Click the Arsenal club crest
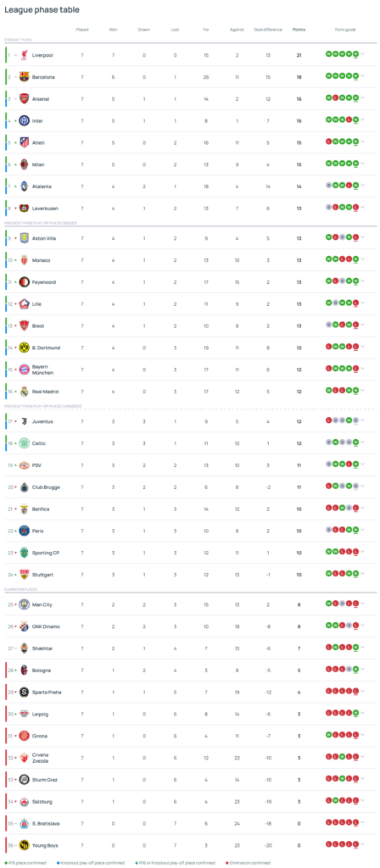 point(24,99)
